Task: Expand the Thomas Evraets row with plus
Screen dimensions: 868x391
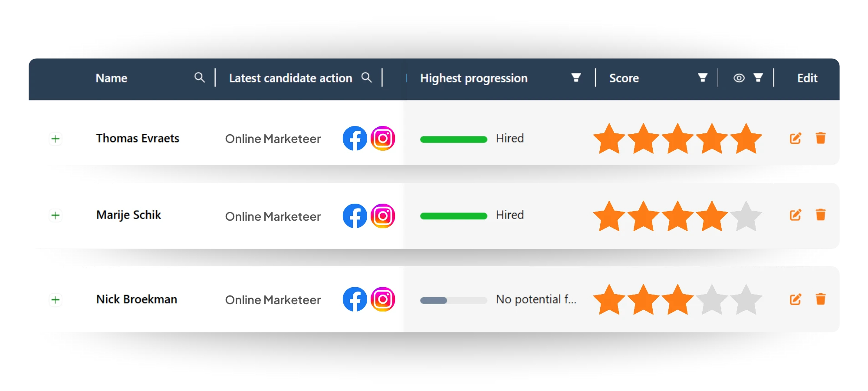Action: click(x=56, y=139)
